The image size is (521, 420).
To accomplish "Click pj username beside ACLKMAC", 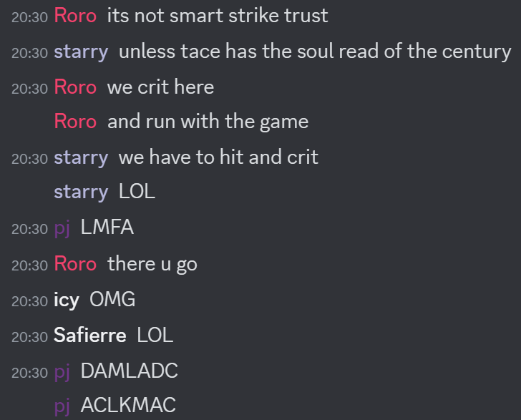I will [62, 406].
